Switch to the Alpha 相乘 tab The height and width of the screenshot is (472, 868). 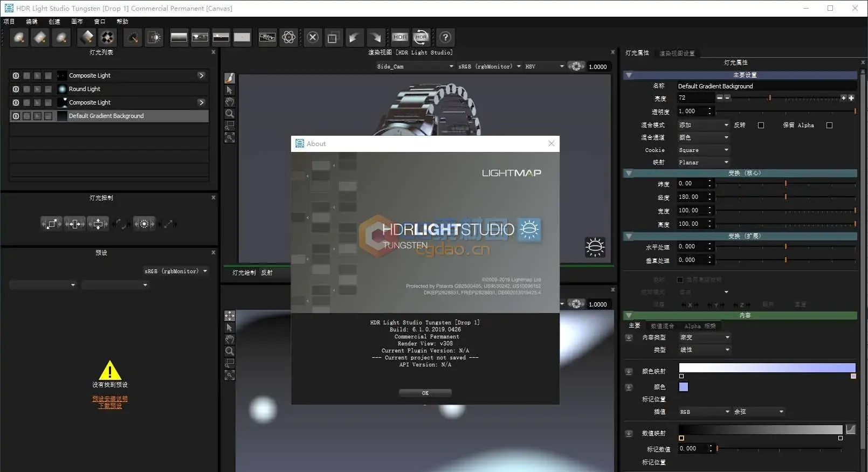pos(700,326)
